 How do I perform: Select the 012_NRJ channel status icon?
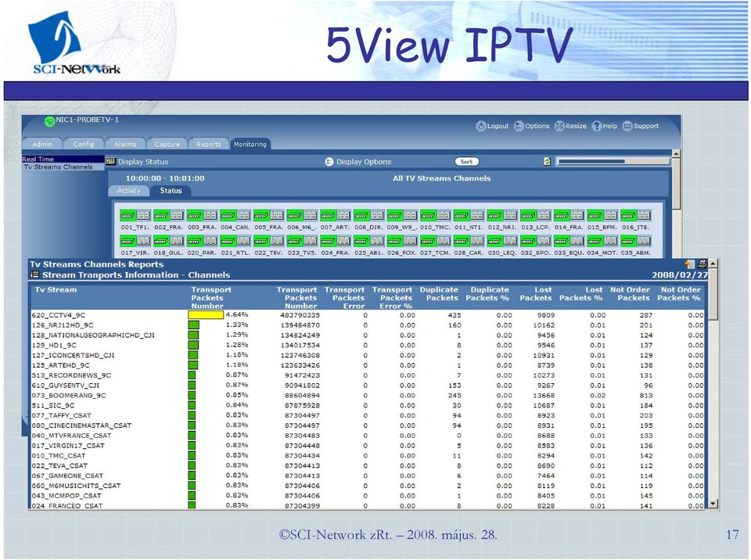502,215
